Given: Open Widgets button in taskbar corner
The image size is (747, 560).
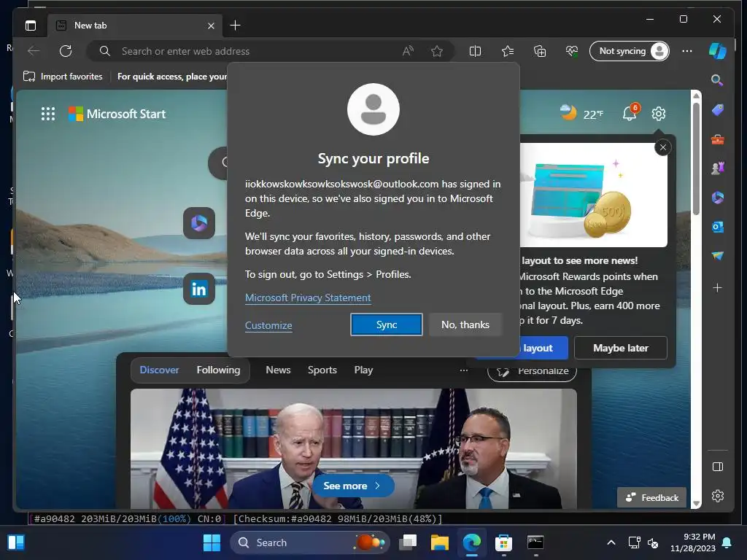Looking at the screenshot, I should 16,542.
